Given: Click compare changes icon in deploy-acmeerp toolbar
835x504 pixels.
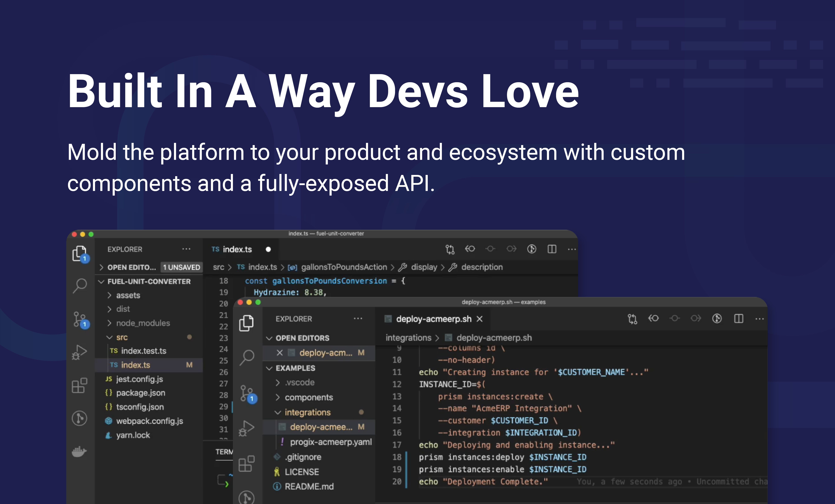Looking at the screenshot, I should point(632,319).
